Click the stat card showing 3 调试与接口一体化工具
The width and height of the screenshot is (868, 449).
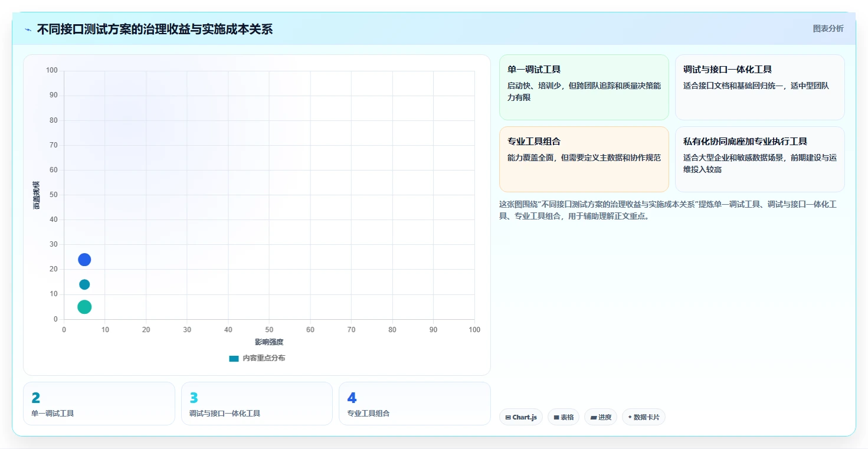tap(257, 404)
